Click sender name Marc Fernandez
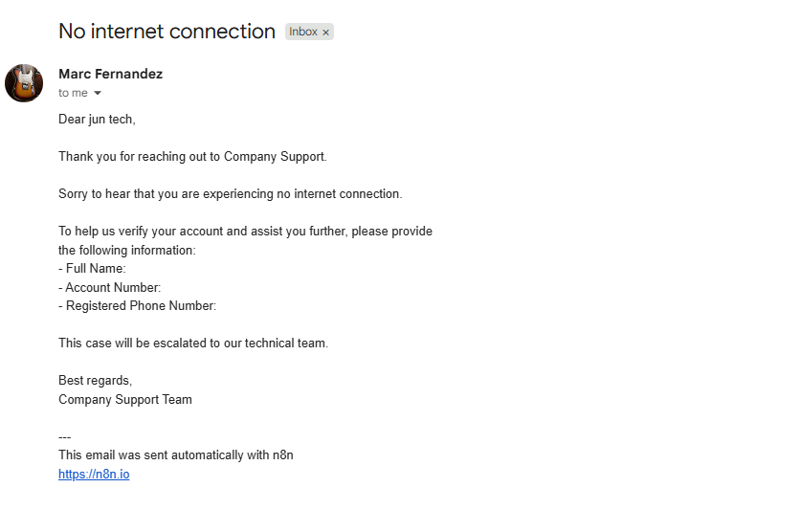800x532 pixels. coord(111,74)
